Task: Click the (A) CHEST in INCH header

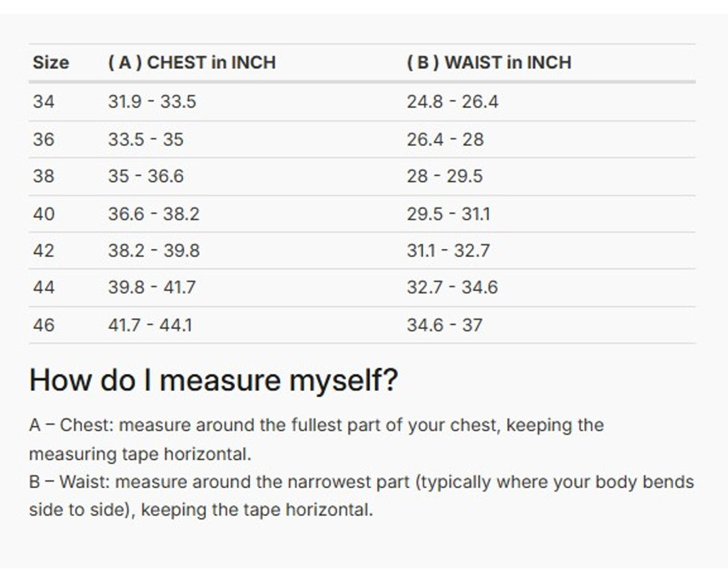Action: [192, 63]
